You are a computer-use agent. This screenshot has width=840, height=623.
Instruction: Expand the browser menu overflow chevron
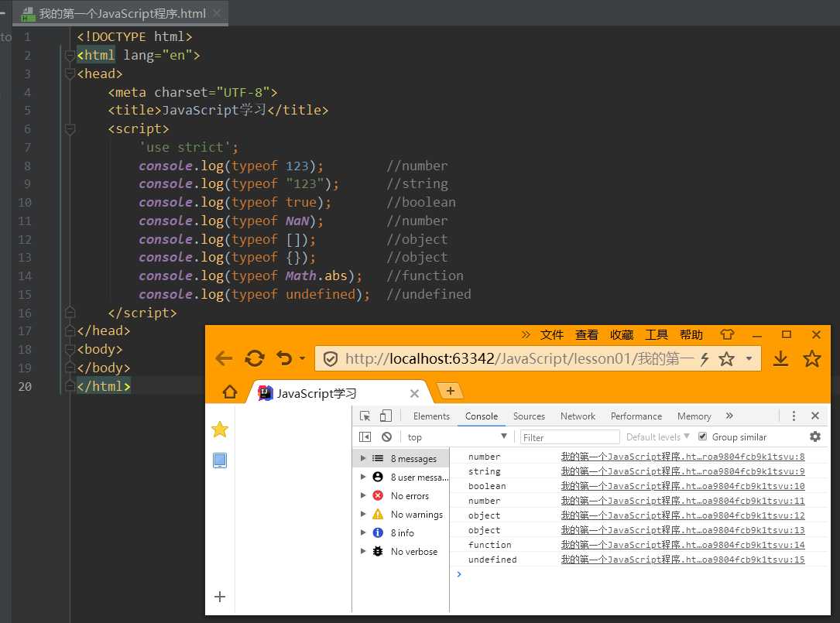pos(526,335)
